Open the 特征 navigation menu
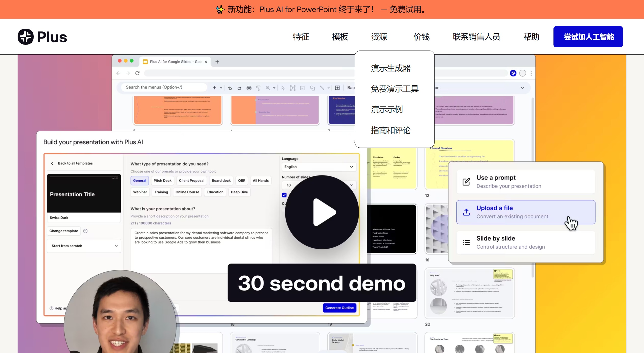This screenshot has width=644, height=353. pyautogui.click(x=301, y=37)
